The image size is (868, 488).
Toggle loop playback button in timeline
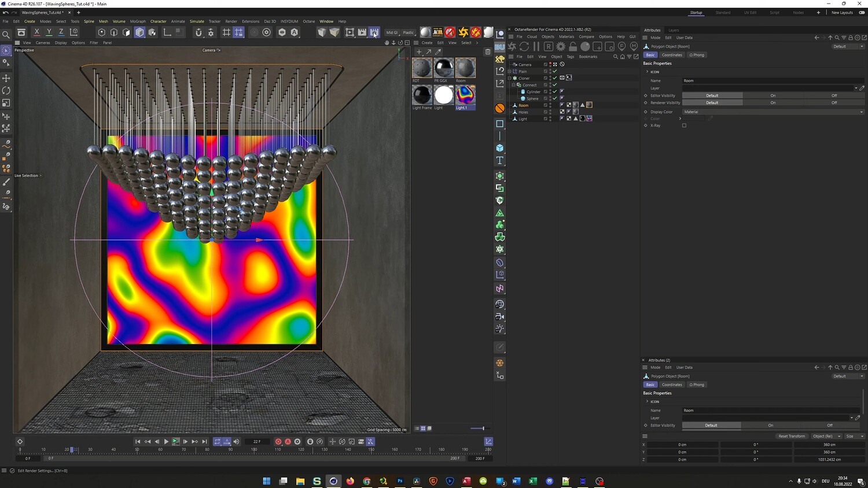pyautogui.click(x=218, y=442)
